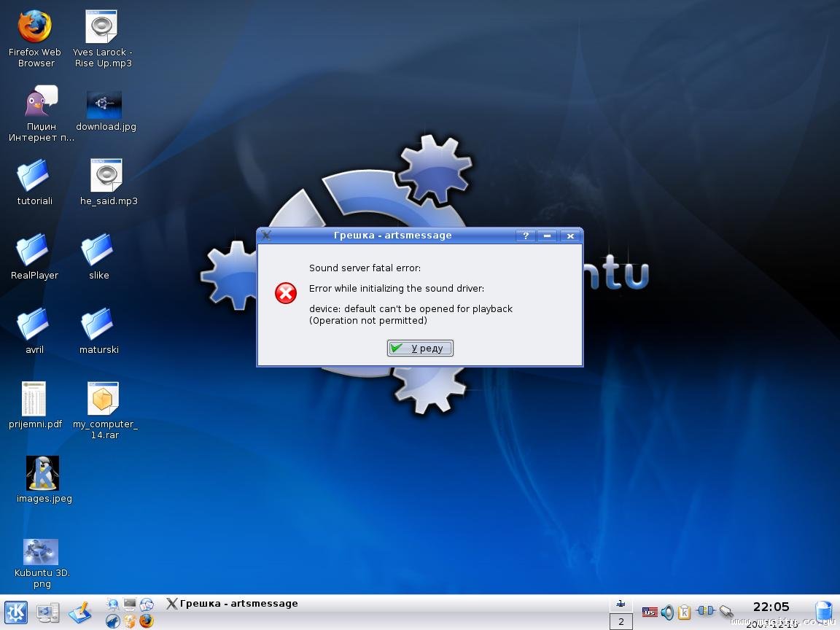Open the volume speaker tray icon

[667, 612]
